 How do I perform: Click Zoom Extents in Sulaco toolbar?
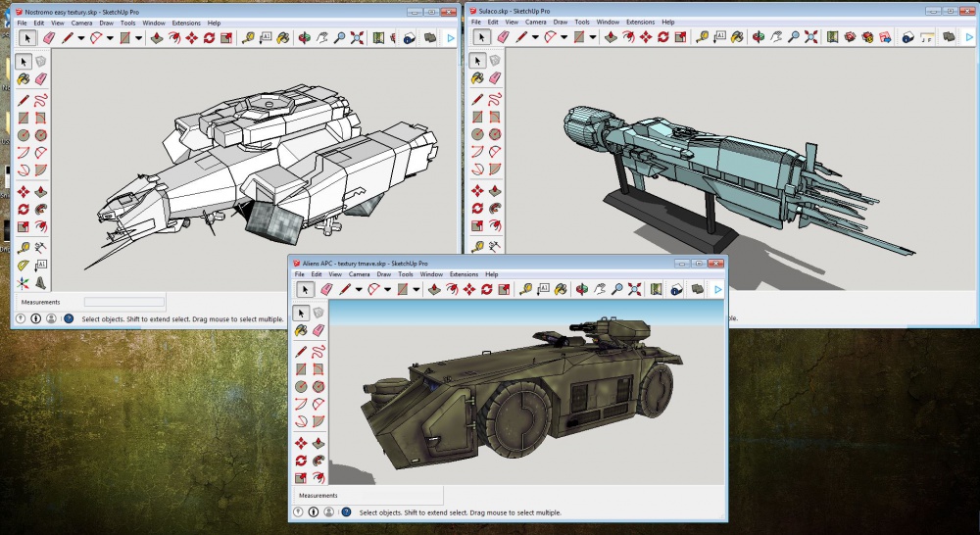(x=810, y=37)
